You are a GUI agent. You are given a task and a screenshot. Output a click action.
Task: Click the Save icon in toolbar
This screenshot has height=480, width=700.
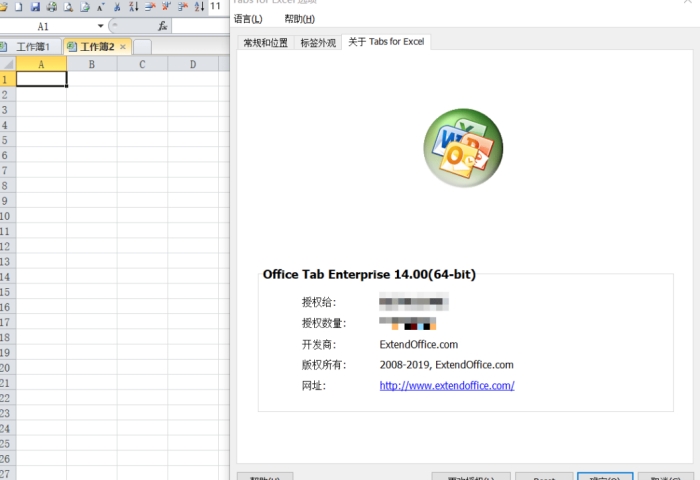click(x=35, y=6)
